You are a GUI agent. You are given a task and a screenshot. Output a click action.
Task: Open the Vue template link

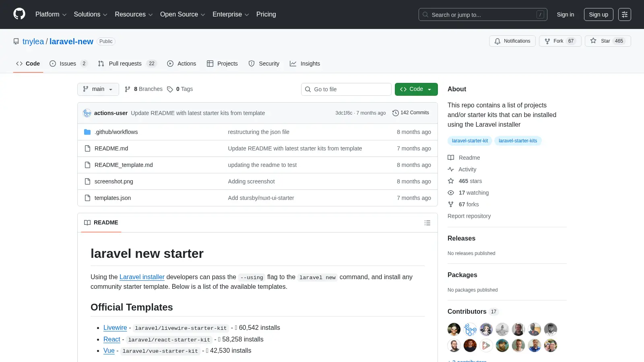tap(109, 350)
